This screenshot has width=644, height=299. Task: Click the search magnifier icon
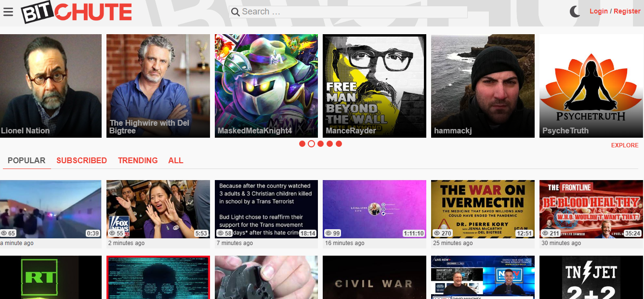point(236,12)
